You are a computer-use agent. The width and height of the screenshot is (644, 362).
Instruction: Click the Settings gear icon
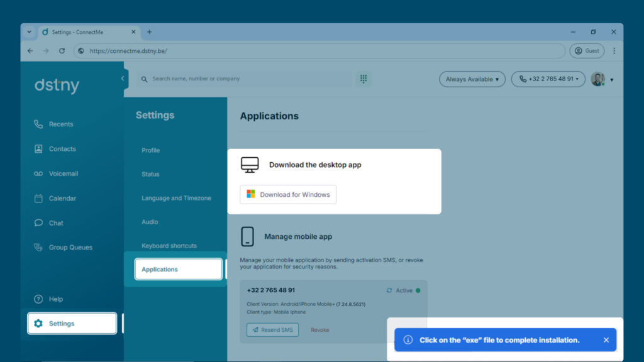coord(38,324)
